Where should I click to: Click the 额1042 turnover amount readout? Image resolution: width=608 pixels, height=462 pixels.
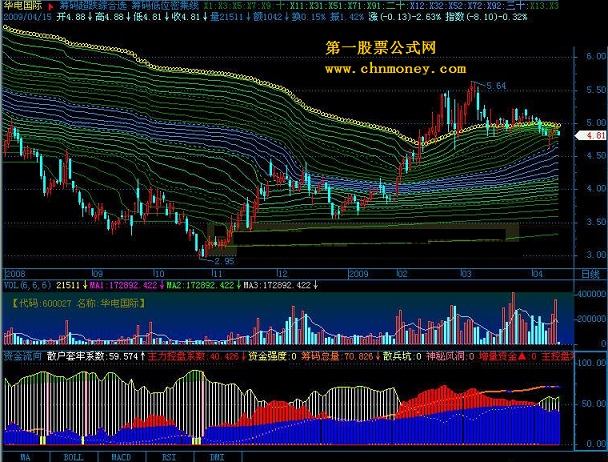pos(267,17)
